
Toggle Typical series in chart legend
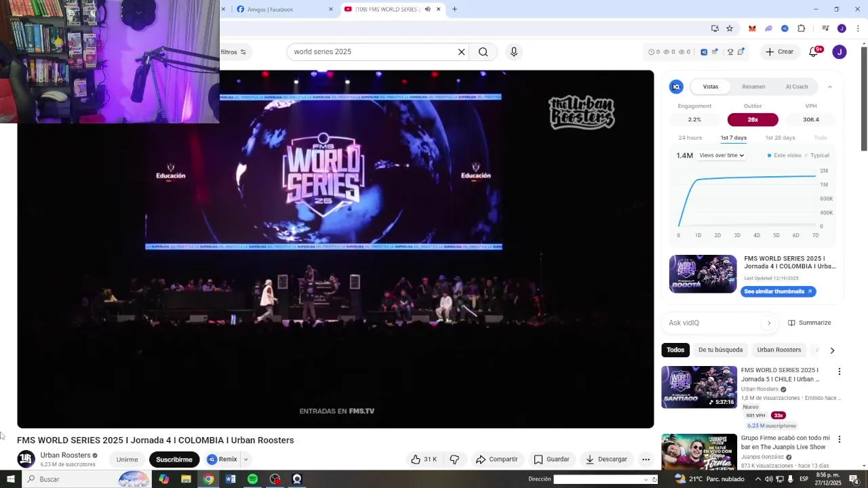pos(817,155)
